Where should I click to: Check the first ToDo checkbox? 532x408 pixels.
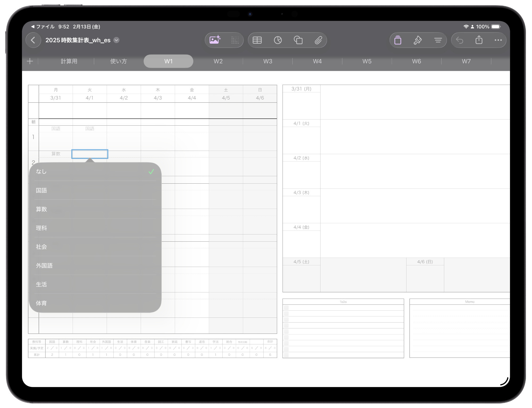click(x=286, y=308)
